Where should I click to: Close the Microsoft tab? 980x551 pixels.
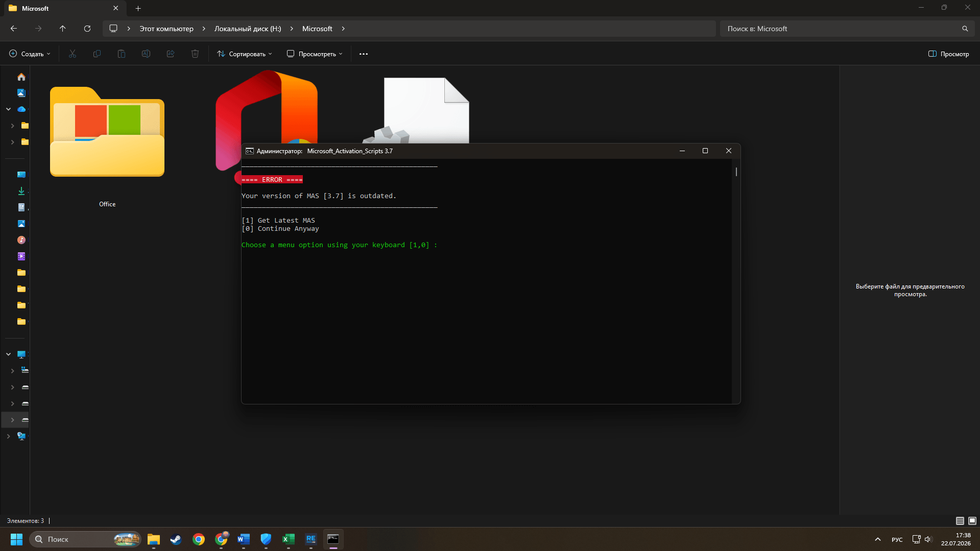click(x=115, y=8)
